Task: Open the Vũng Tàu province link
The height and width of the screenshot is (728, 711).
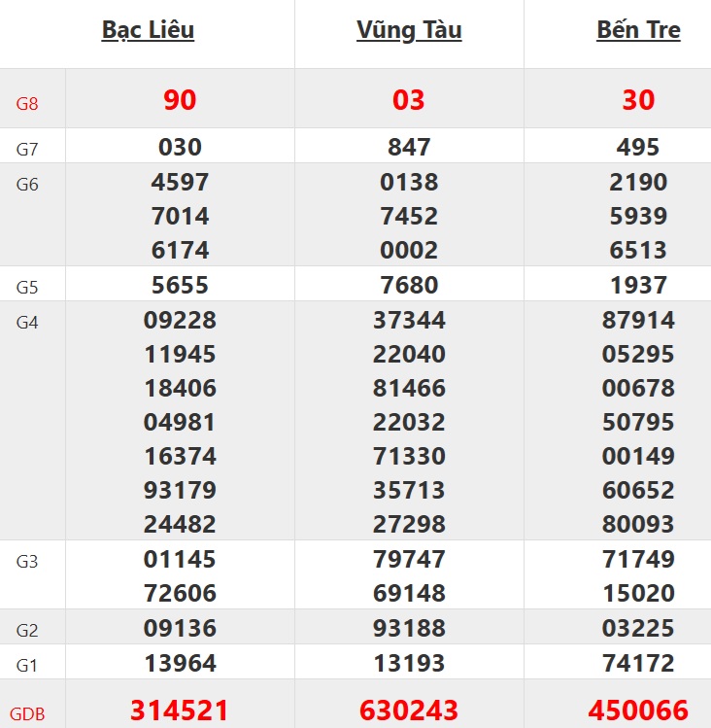Action: [x=409, y=30]
